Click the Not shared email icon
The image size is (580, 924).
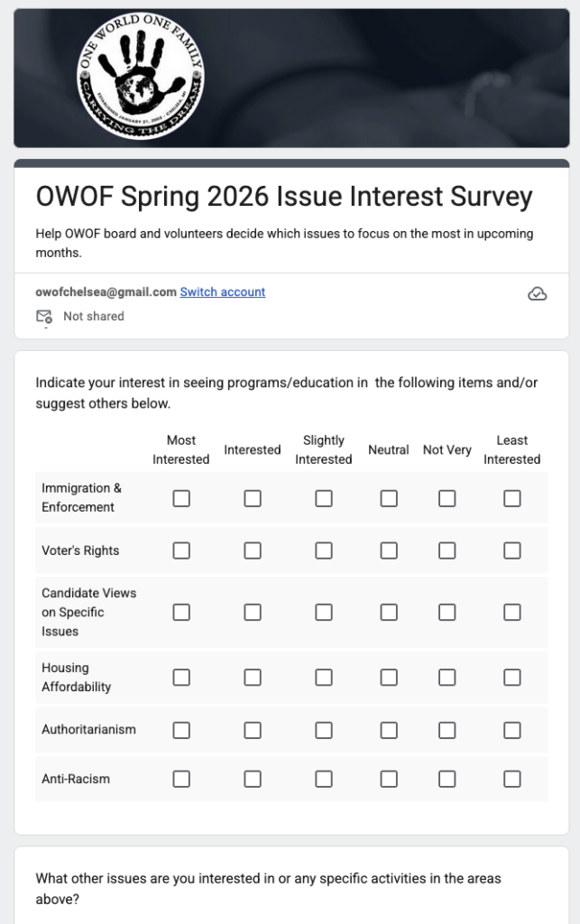point(43,317)
